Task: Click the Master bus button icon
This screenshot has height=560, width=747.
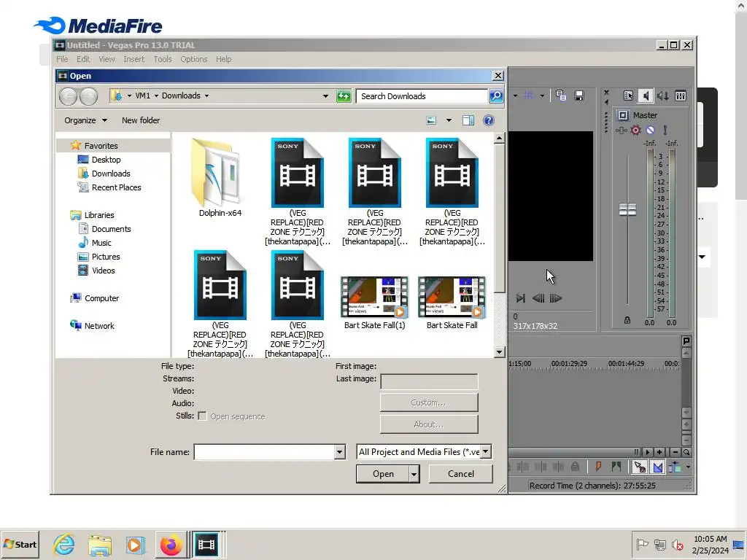Action: [623, 114]
